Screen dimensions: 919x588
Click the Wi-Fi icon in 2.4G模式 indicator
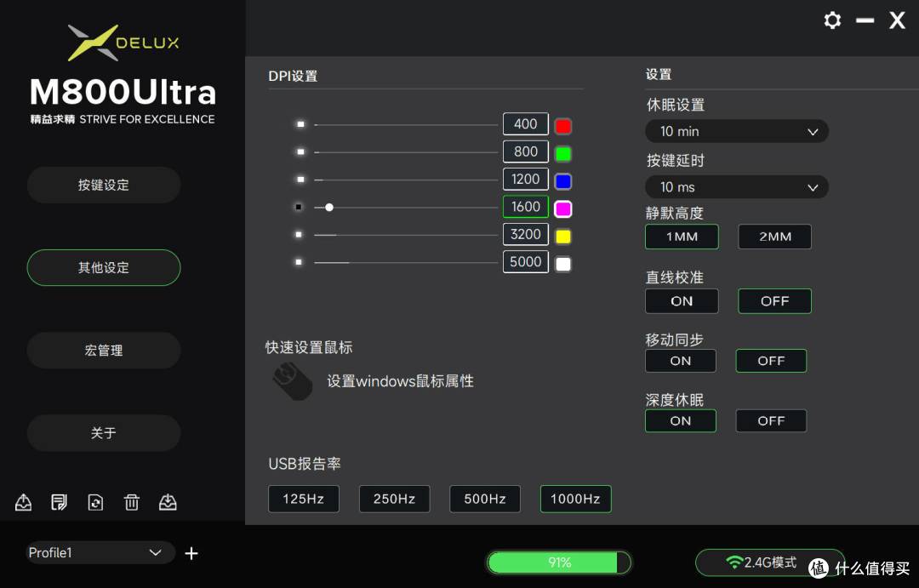point(733,562)
